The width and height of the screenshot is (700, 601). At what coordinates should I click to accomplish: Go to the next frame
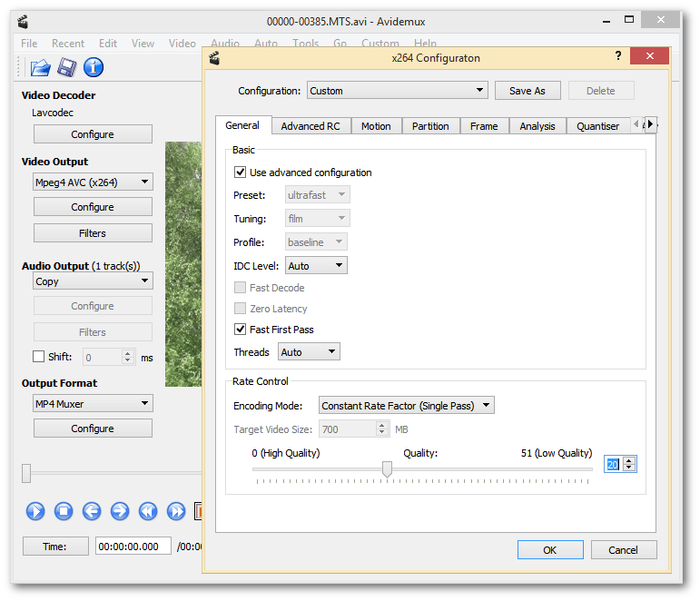click(x=120, y=511)
